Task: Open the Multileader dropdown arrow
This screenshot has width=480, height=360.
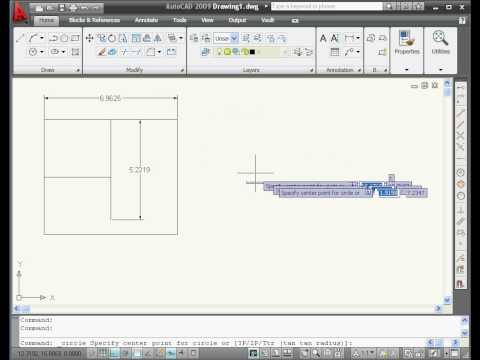Action: tap(358, 52)
